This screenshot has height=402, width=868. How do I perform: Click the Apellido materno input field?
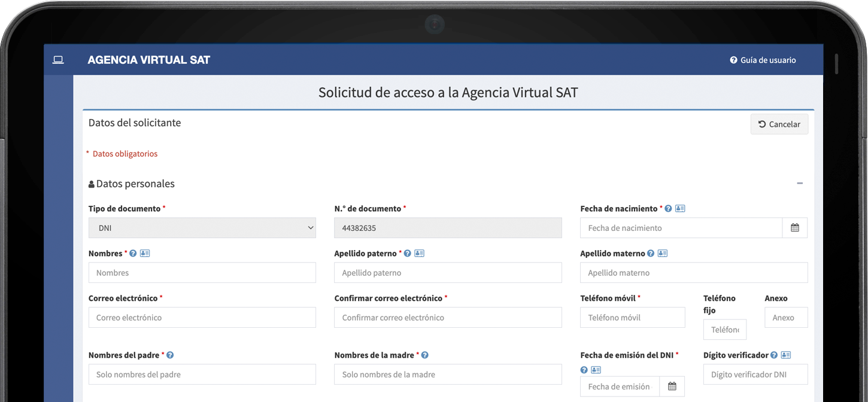694,273
